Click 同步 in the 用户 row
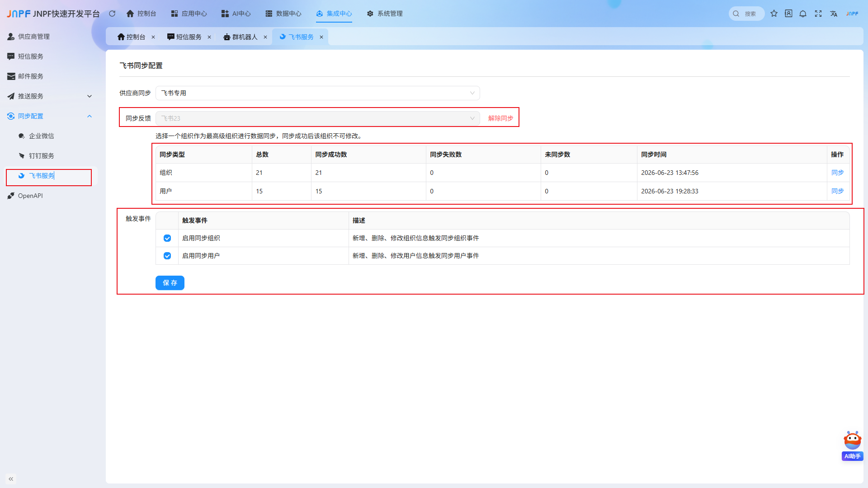The image size is (868, 488). tap(837, 191)
